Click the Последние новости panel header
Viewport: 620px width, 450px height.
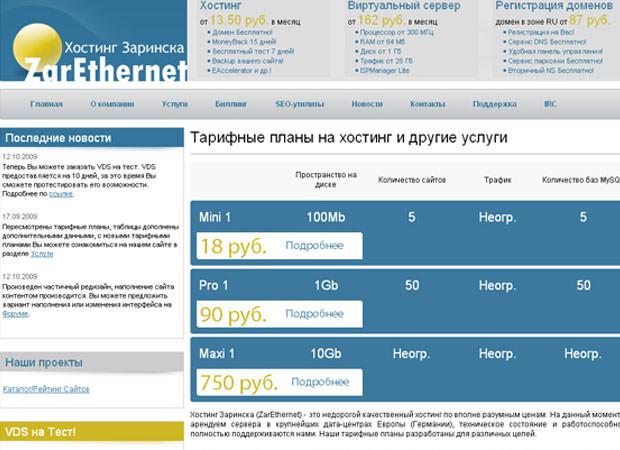[x=92, y=138]
